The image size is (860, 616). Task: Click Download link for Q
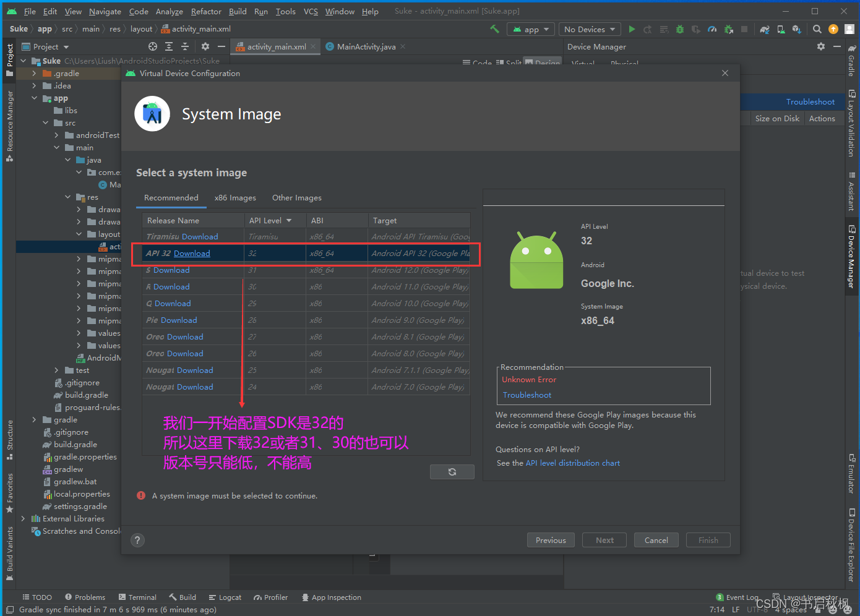173,304
